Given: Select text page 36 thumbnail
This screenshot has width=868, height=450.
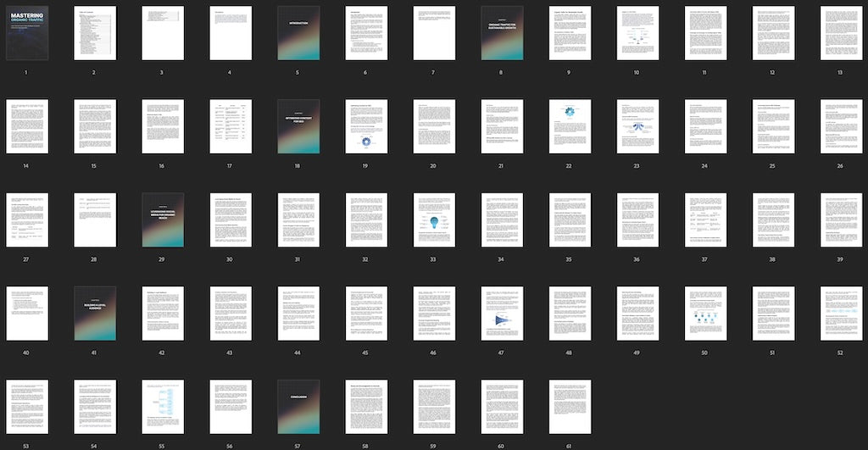Looking at the screenshot, I should click(637, 219).
